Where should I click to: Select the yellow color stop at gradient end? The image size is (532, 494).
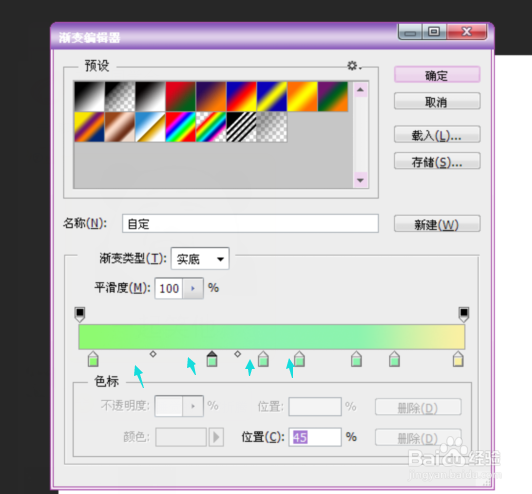pos(458,359)
